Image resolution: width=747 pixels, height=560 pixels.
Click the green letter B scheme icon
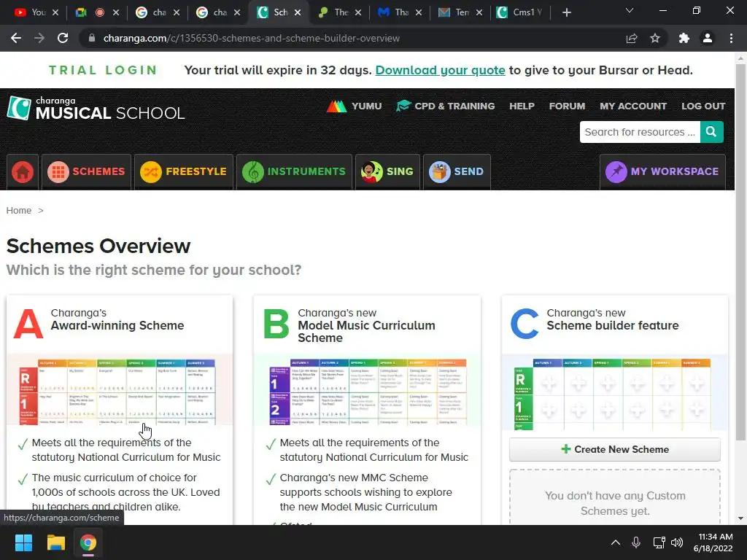[x=276, y=324]
